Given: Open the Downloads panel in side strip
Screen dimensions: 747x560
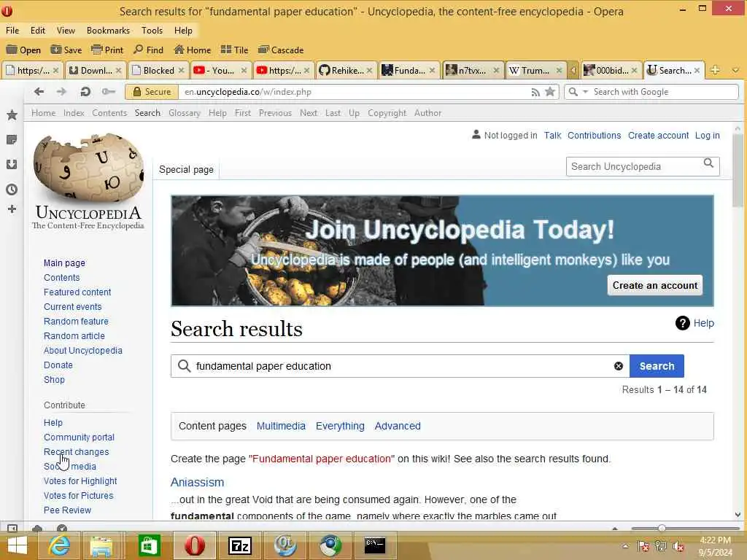Looking at the screenshot, I should [x=12, y=164].
